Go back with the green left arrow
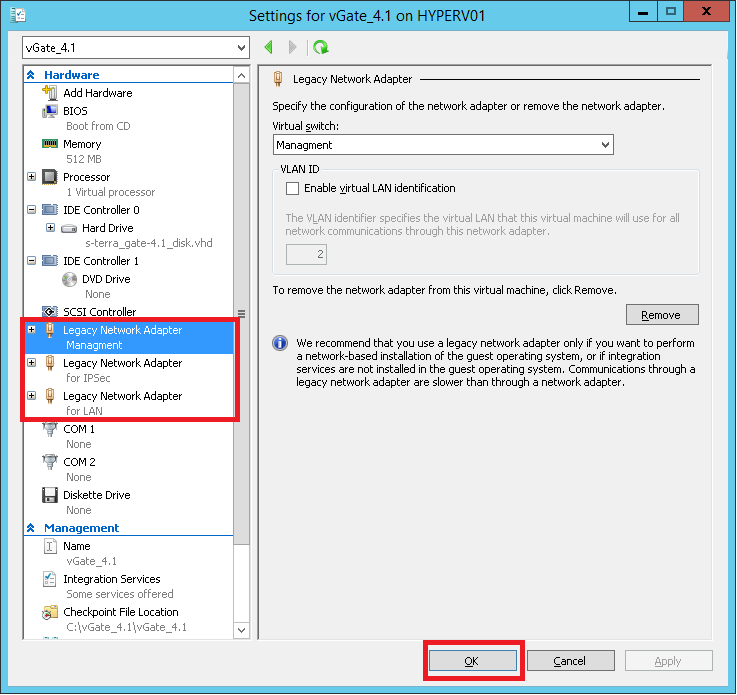 click(269, 47)
